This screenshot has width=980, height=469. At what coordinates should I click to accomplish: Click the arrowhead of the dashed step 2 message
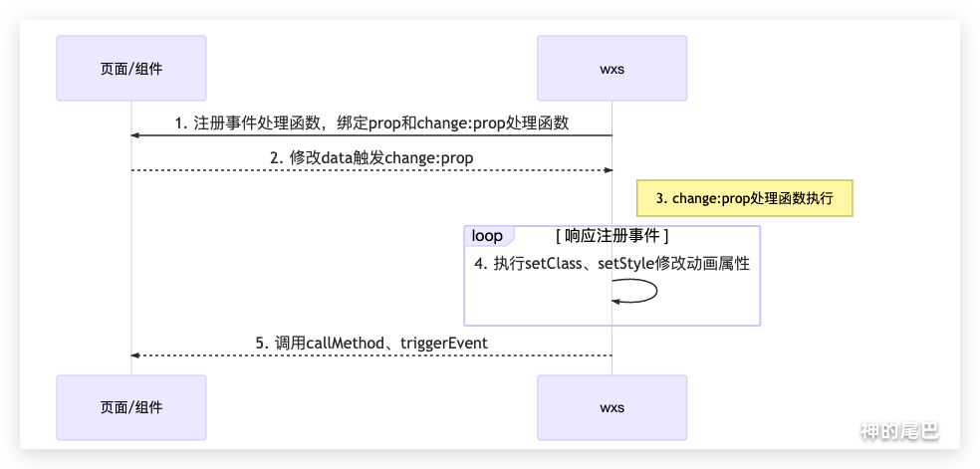[x=606, y=170]
